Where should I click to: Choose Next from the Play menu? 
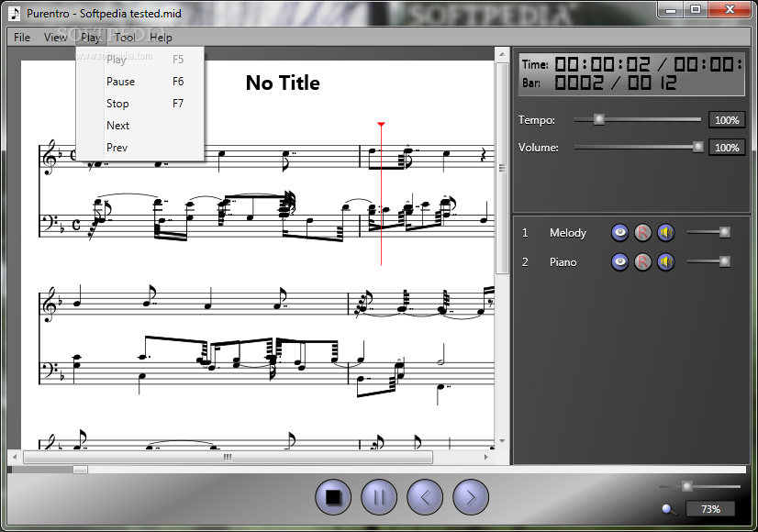click(x=140, y=126)
